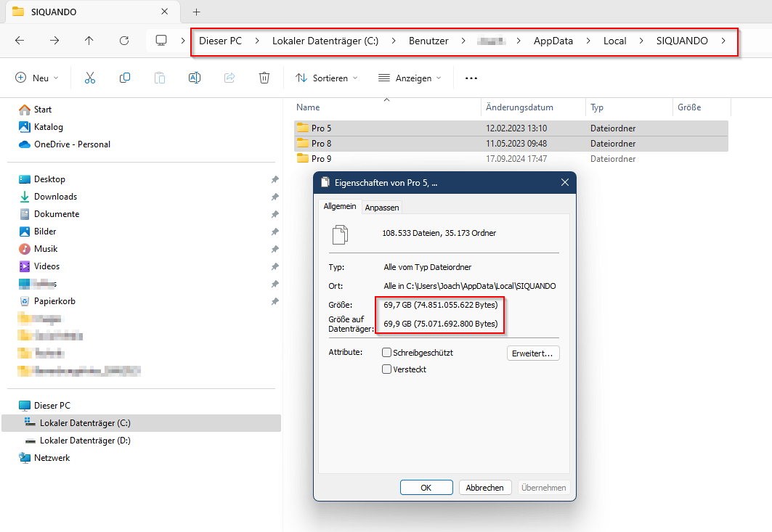Click Benutzer in the breadcrumb path

[x=428, y=41]
